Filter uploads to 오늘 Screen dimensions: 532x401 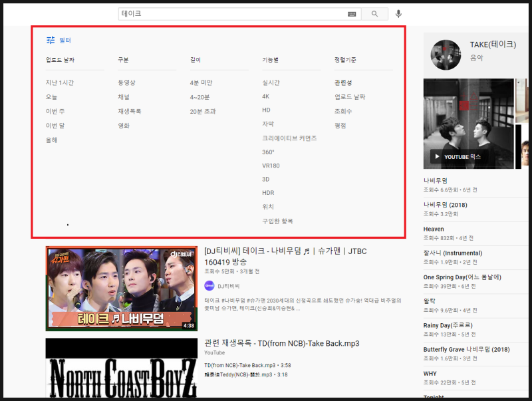click(52, 97)
